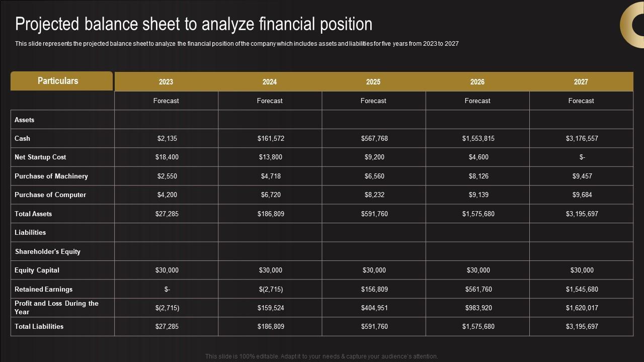Image resolution: width=644 pixels, height=362 pixels.
Task: Click the 2027 Total Assets value $3,195,697
Action: pos(582,214)
